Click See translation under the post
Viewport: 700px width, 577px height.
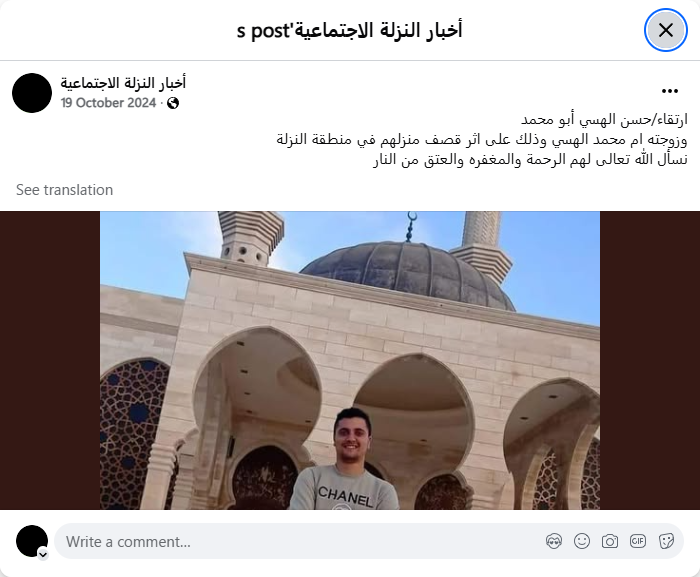click(64, 190)
